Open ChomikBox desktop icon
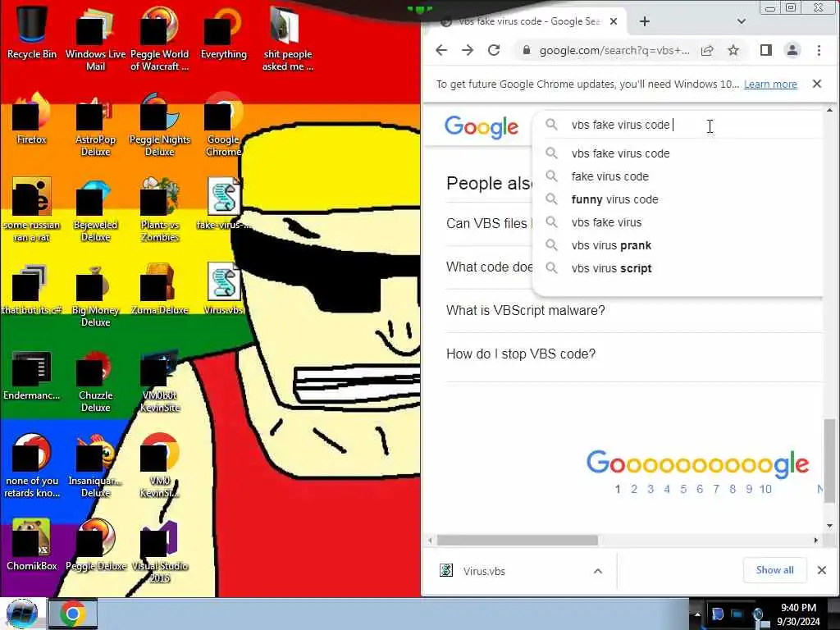Screen dimensions: 840x630 click(x=31, y=546)
